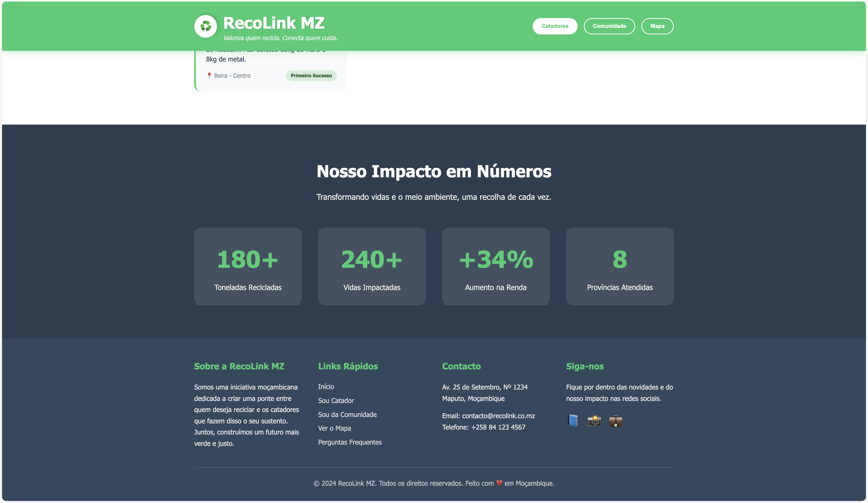Image resolution: width=868 pixels, height=503 pixels.
Task: Click the Sou Catador link
Action: tap(336, 401)
